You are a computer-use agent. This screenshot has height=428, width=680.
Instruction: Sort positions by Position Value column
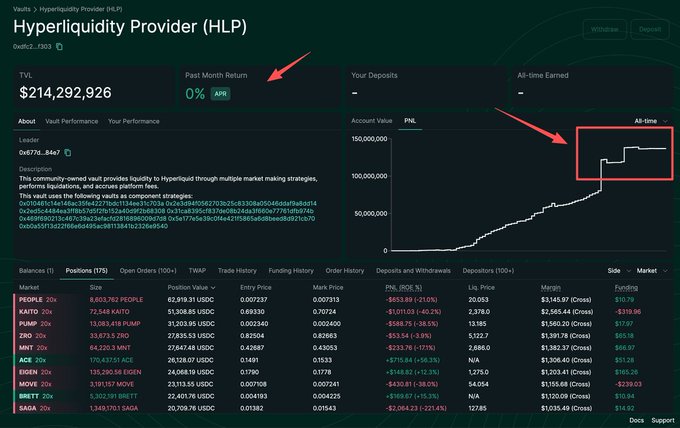coord(191,288)
